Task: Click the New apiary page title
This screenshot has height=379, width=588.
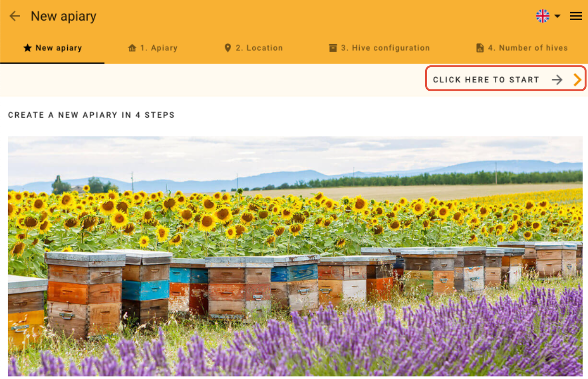Action: [x=63, y=16]
